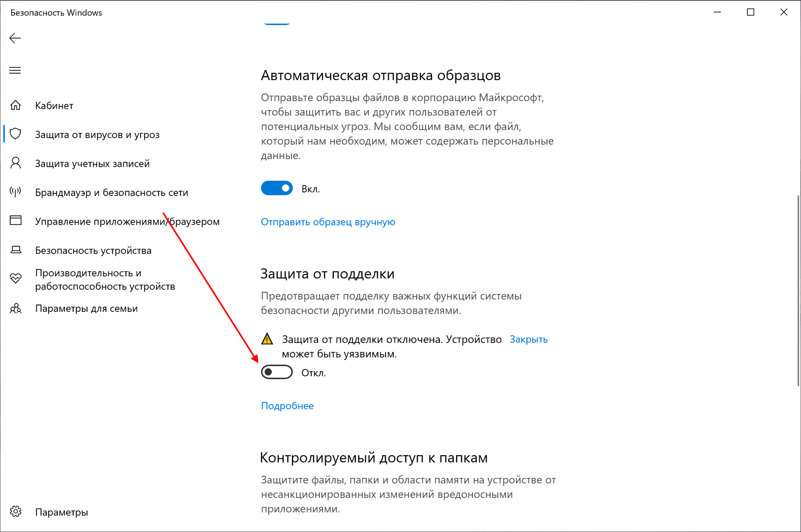Image resolution: width=801 pixels, height=532 pixels.
Task: Click the family options icon
Action: tap(15, 308)
